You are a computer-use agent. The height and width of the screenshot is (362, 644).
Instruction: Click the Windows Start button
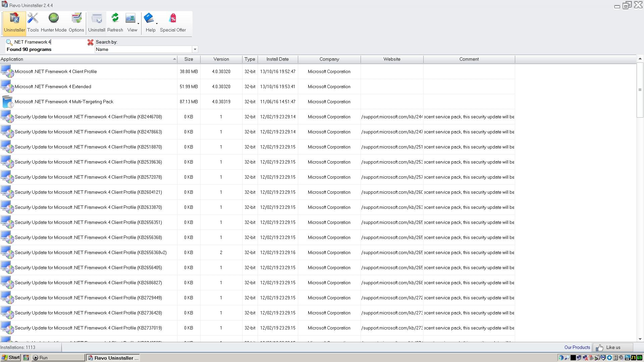(11, 358)
